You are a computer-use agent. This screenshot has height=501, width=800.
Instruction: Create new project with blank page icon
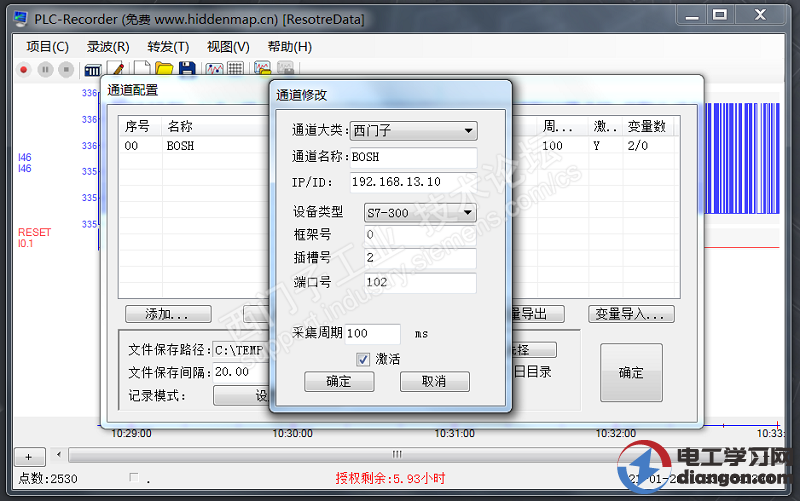pos(141,68)
